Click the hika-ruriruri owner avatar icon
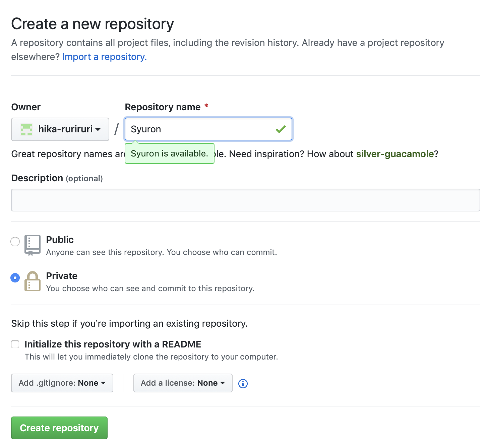This screenshot has height=448, width=487. [26, 129]
